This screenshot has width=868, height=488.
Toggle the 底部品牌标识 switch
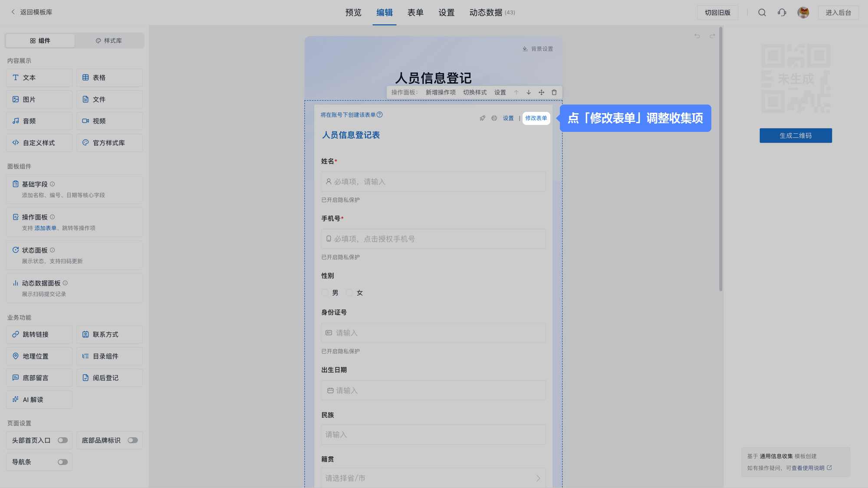[x=133, y=440]
